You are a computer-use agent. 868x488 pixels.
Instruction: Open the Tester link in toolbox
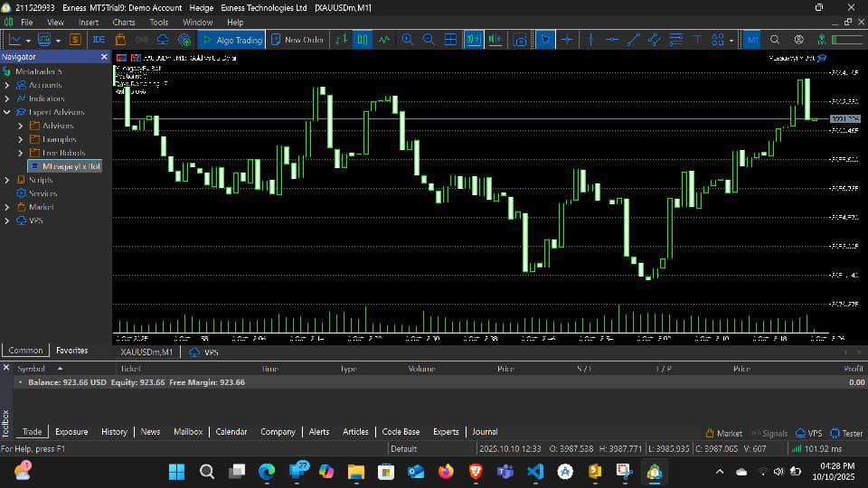[846, 433]
